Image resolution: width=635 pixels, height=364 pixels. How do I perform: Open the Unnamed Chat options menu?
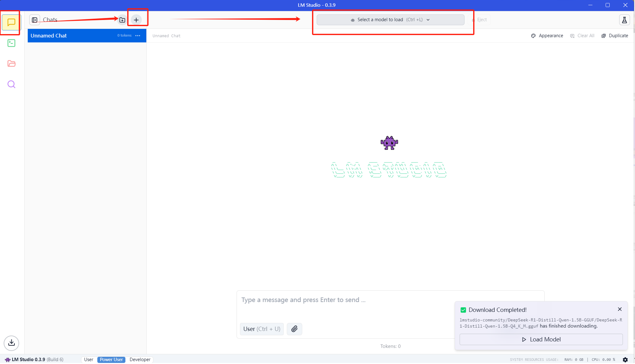(x=138, y=36)
